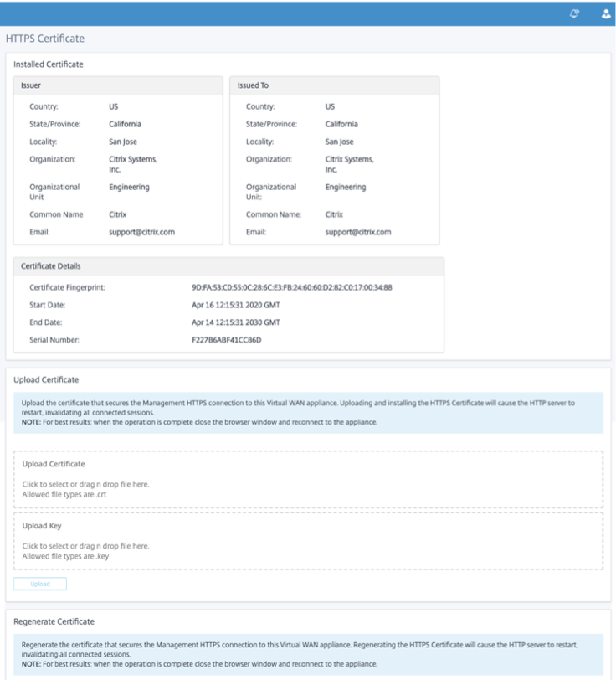Click Issuer Common Name value Citrix

[117, 214]
